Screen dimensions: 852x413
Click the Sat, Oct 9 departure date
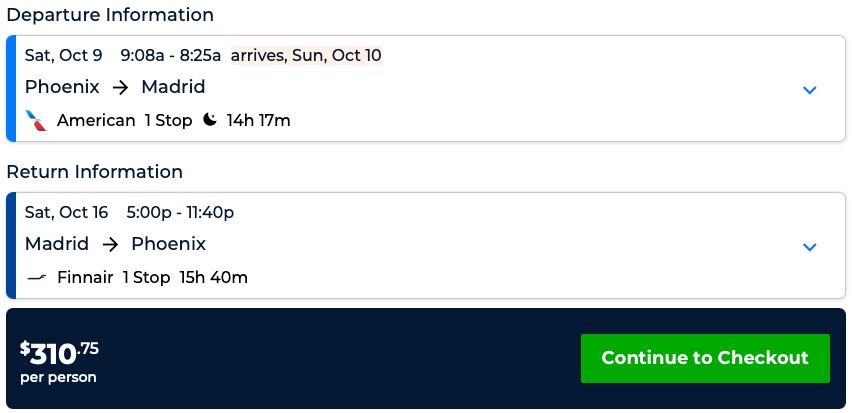tap(64, 56)
